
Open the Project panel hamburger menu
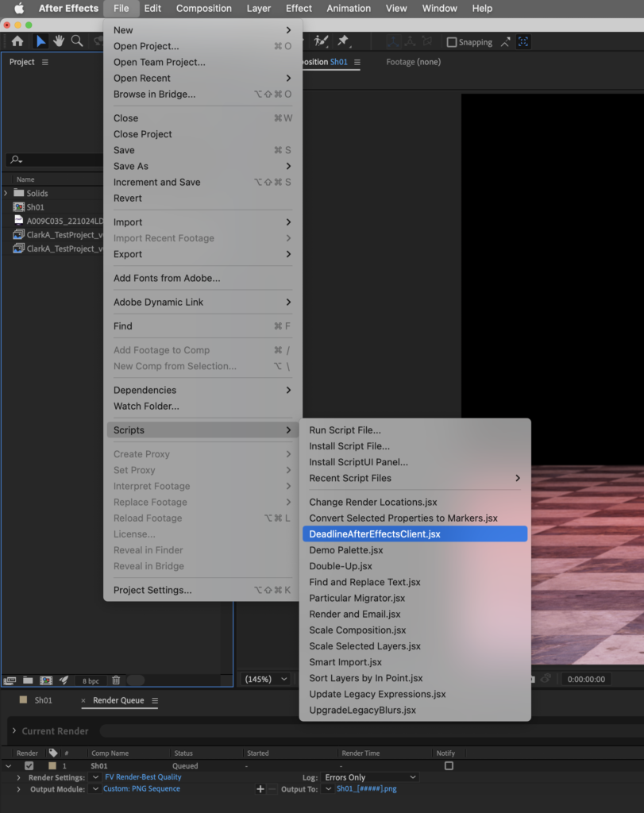click(45, 62)
